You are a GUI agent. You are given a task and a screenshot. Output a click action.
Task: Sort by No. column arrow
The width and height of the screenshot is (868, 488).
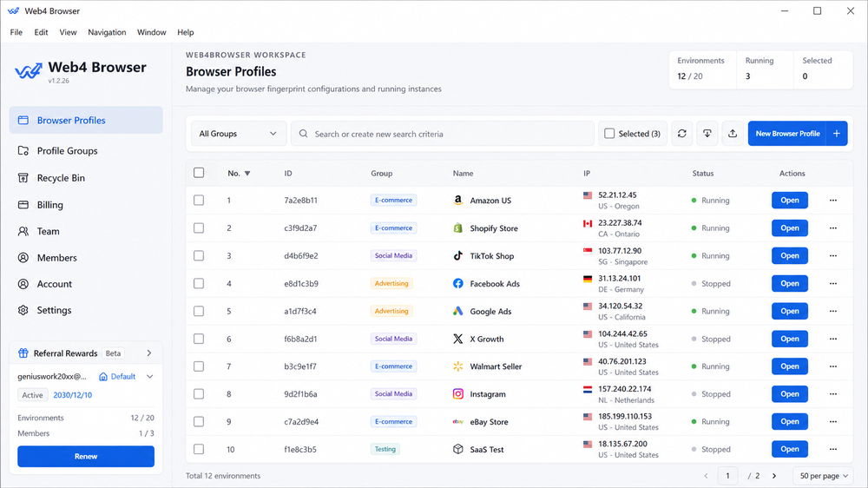click(247, 174)
